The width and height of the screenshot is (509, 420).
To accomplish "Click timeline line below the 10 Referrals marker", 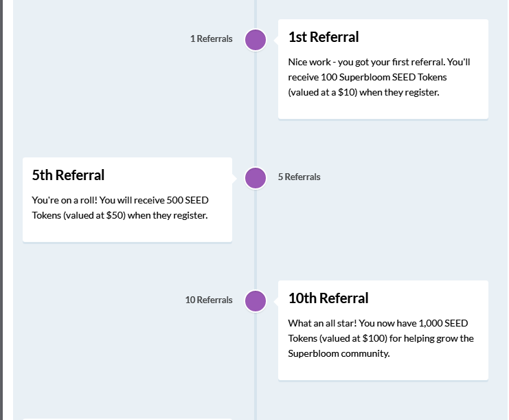I will 256,366.
